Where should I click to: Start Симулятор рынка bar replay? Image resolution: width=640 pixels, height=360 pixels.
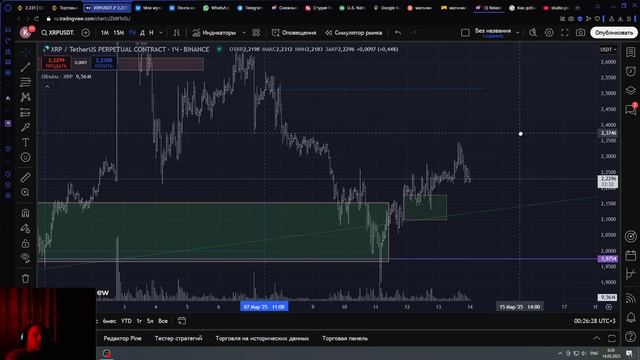point(353,33)
